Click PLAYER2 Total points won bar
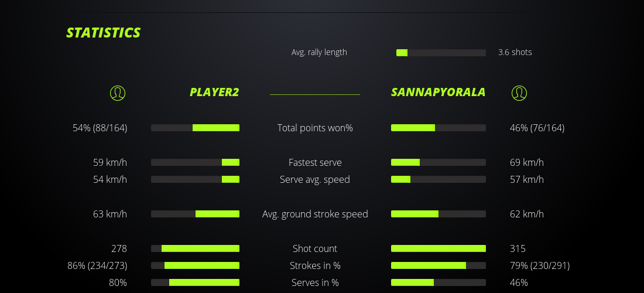The height and width of the screenshot is (293, 644). pyautogui.click(x=195, y=128)
